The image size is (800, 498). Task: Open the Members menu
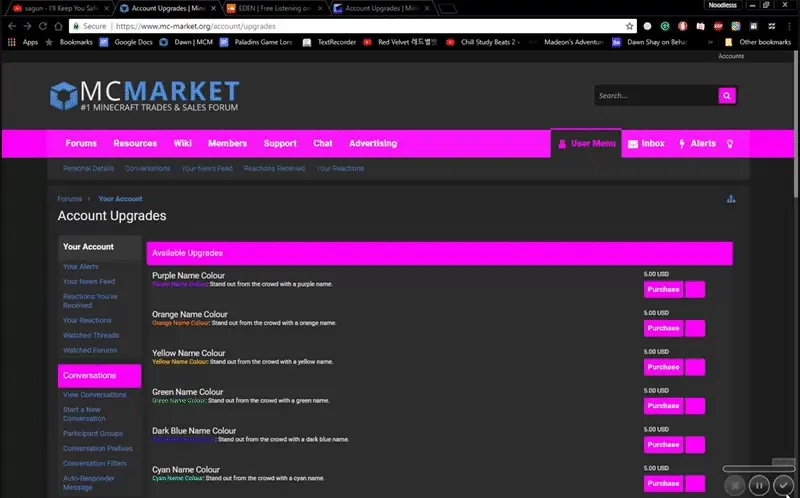point(228,143)
